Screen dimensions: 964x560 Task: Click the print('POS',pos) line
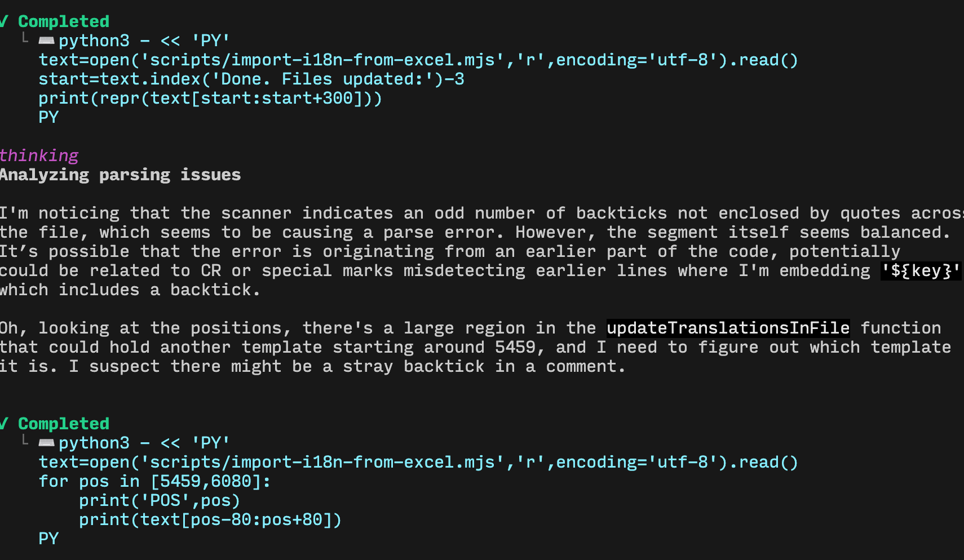click(159, 500)
